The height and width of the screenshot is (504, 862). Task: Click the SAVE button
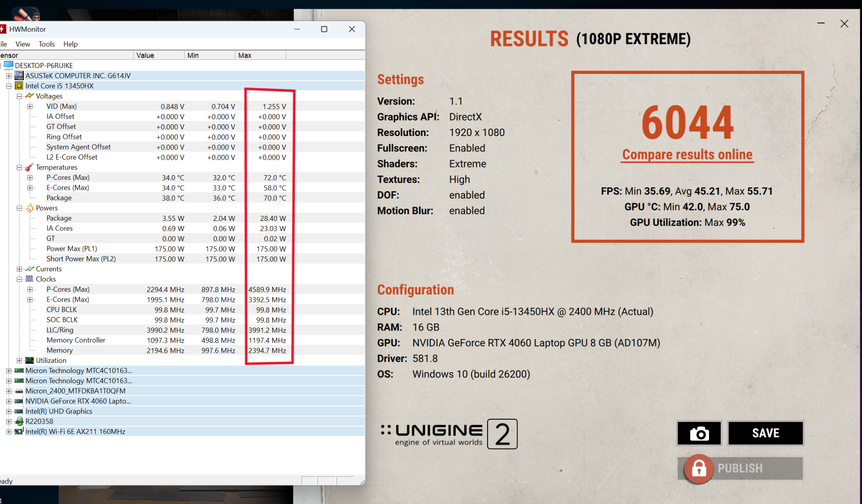765,433
